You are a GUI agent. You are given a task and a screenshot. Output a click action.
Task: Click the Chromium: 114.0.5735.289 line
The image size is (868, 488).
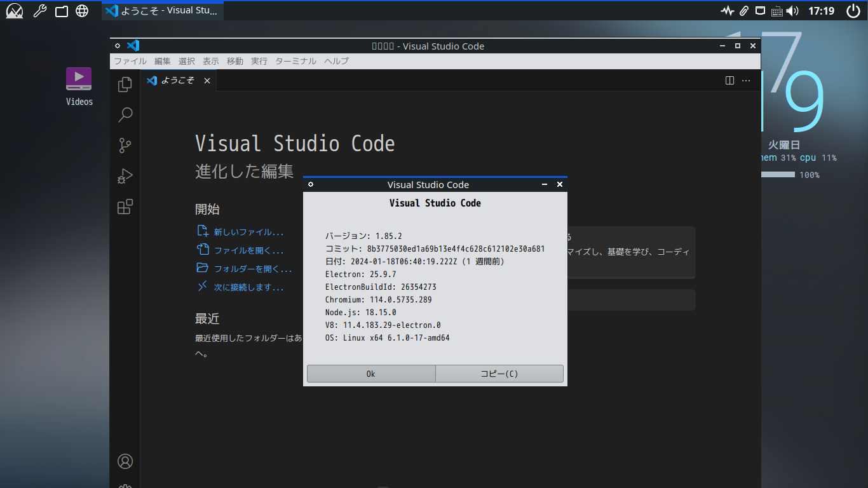click(x=379, y=299)
